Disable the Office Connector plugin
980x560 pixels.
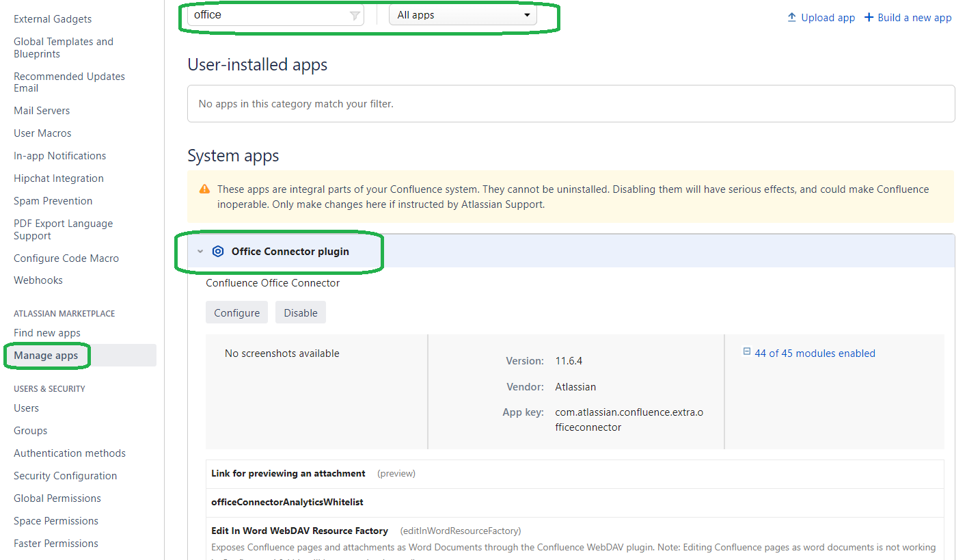click(x=301, y=312)
